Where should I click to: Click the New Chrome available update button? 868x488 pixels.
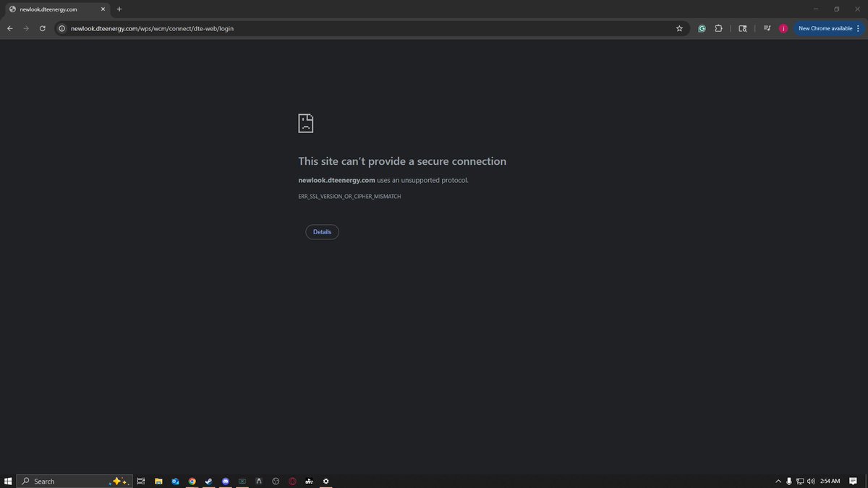pyautogui.click(x=829, y=28)
